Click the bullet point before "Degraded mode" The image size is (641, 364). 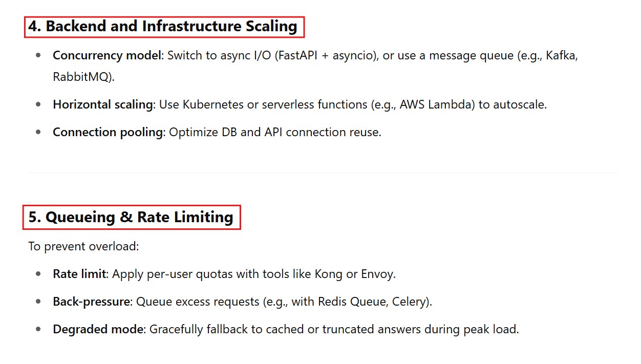coord(38,329)
